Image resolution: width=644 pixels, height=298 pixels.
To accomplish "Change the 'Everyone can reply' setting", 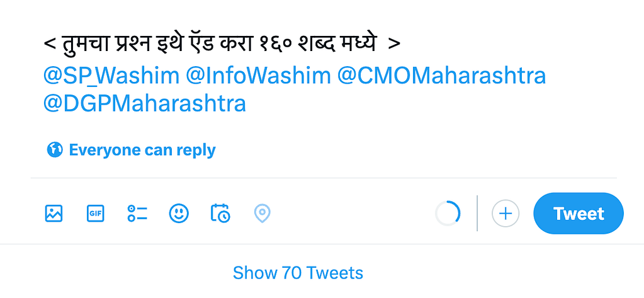I will tap(142, 150).
